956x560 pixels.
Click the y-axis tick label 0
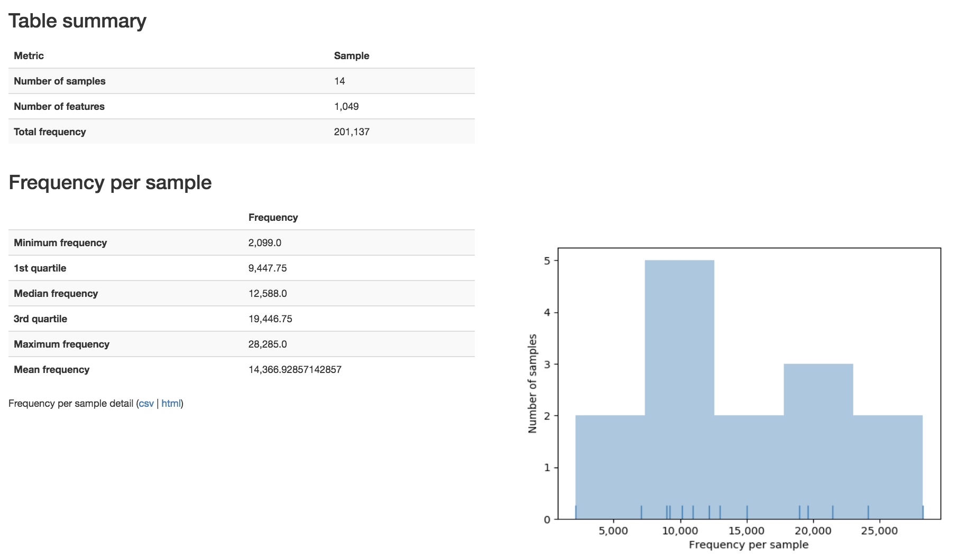coord(547,519)
